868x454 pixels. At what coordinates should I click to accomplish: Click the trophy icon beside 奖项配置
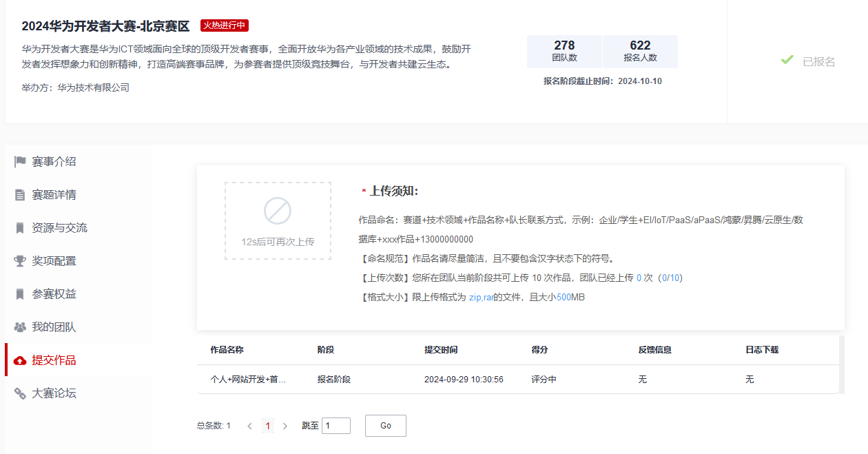[x=20, y=261]
